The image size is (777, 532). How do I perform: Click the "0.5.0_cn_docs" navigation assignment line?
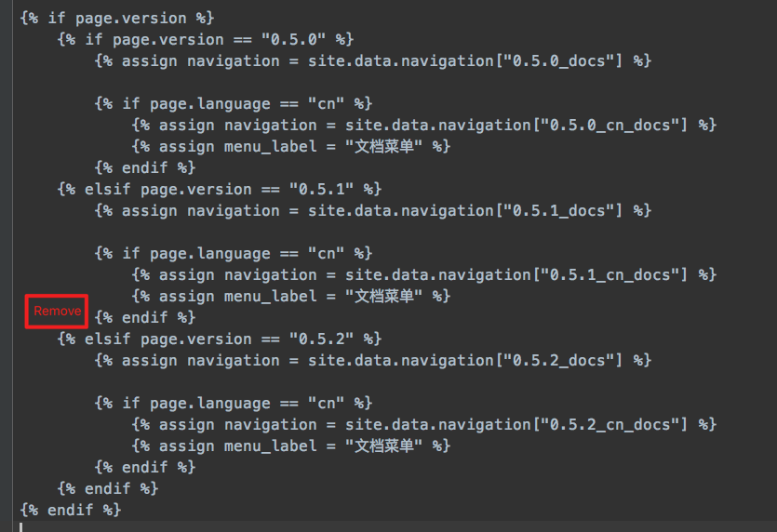tap(424, 126)
